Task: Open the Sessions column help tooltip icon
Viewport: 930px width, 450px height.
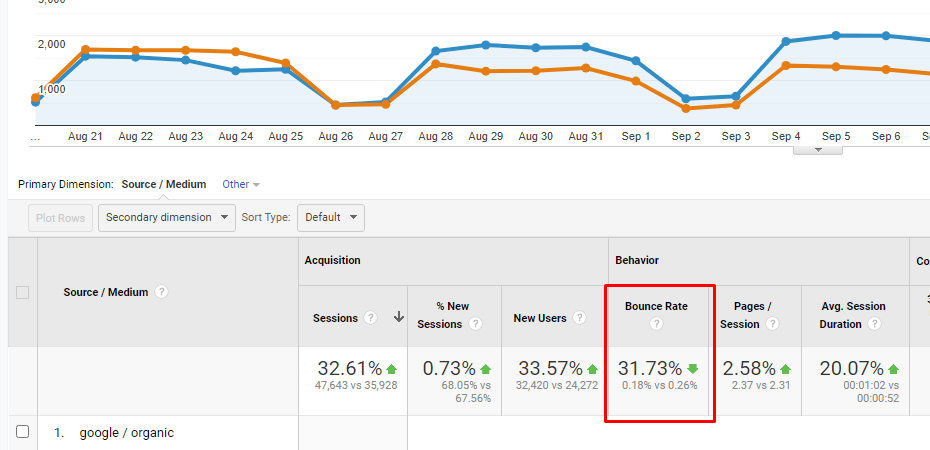Action: (x=371, y=318)
